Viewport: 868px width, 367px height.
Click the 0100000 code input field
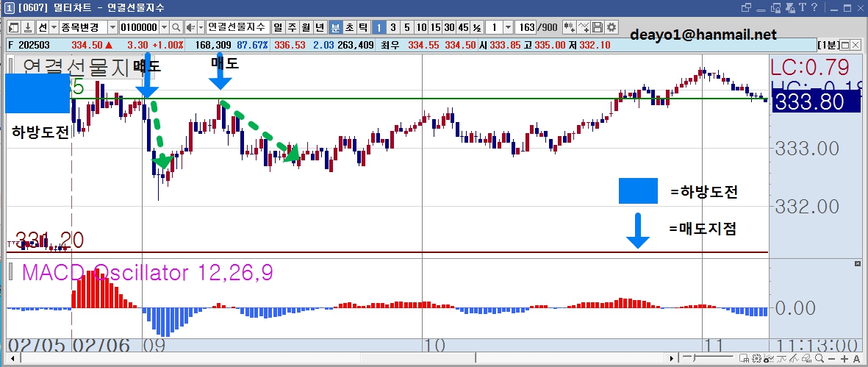(140, 28)
